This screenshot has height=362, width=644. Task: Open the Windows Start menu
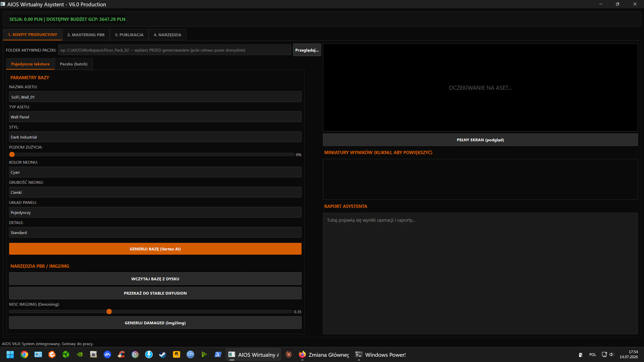pyautogui.click(x=10, y=354)
